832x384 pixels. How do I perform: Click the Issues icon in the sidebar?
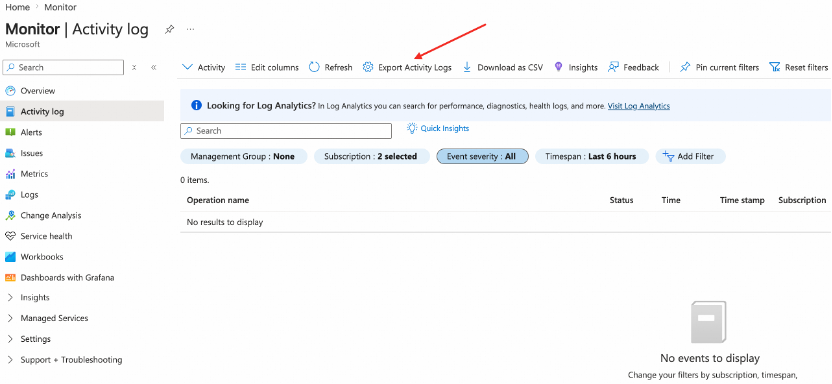pos(10,153)
